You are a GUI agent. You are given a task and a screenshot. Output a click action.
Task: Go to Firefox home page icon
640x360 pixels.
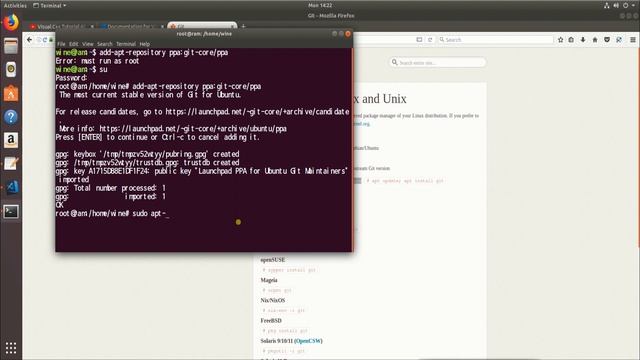[595, 40]
